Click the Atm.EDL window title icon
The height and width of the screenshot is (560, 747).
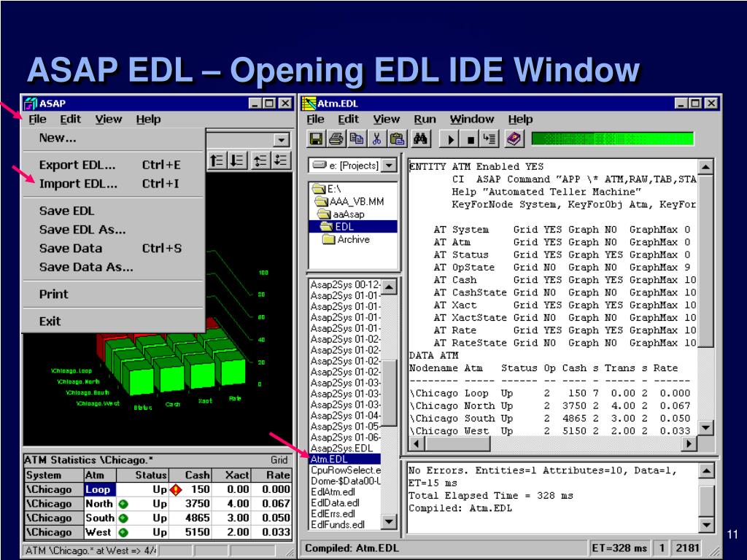pos(309,104)
